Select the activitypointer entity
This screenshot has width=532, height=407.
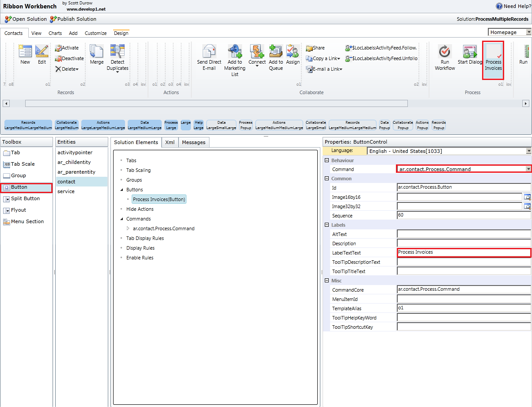tap(75, 152)
